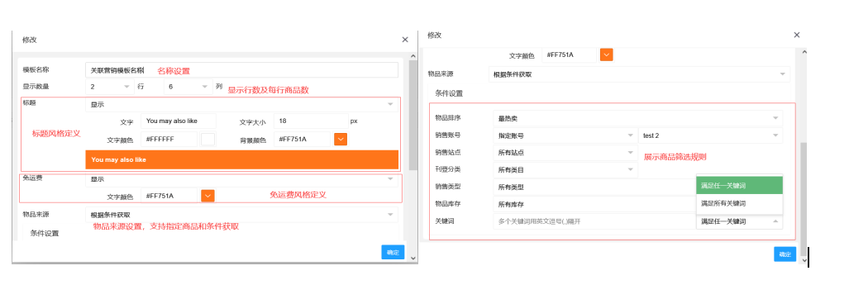
Task: Click 免运费 文字颜色 hex field in left dialog
Action: [x=169, y=196]
